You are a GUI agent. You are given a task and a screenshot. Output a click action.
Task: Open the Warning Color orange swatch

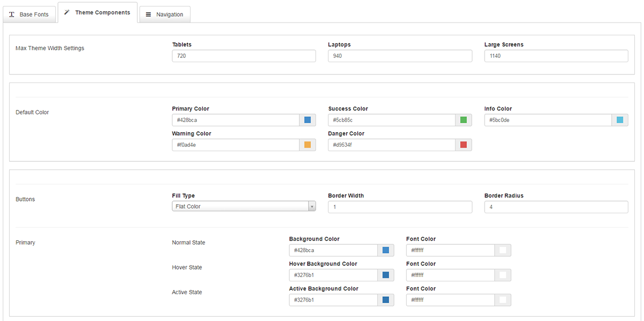308,145
